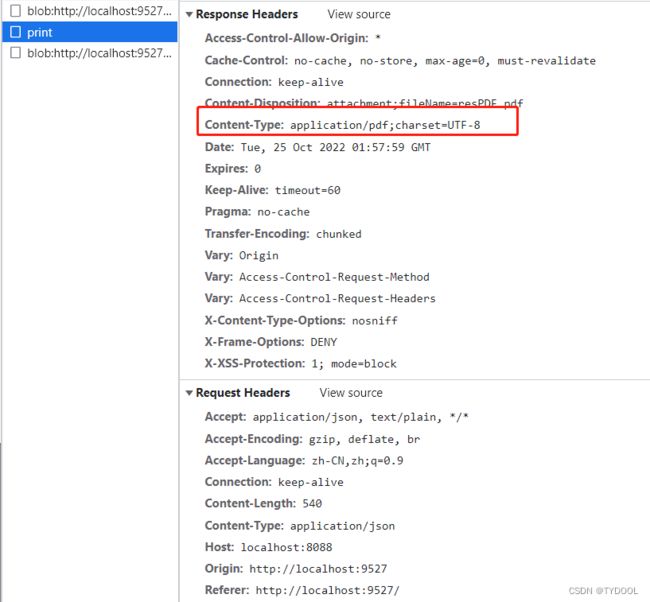This screenshot has width=650, height=602.
Task: Click the request Connection: keep-alive line
Action: pos(274,482)
